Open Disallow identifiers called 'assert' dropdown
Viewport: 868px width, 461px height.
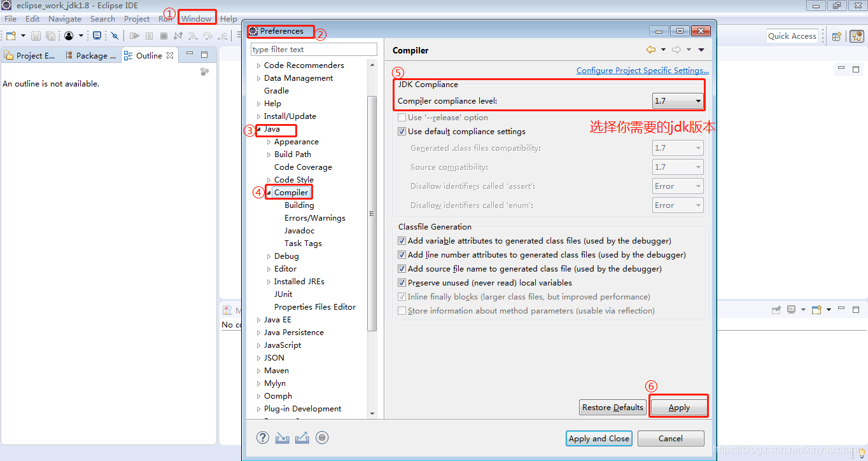point(678,186)
